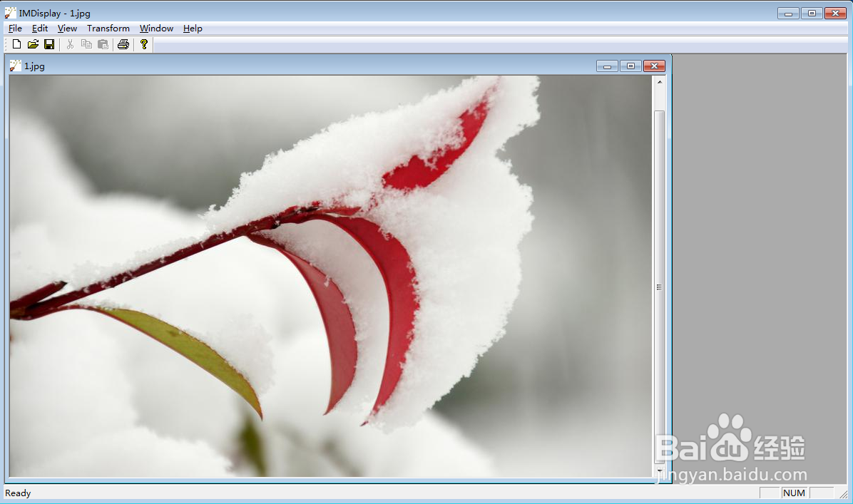Click the vertical scrollbar up arrow

(659, 82)
